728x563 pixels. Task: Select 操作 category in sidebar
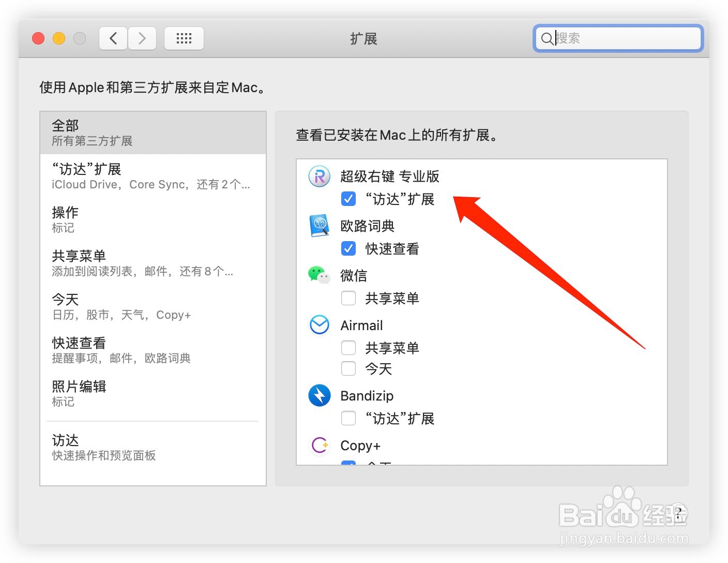tap(153, 220)
